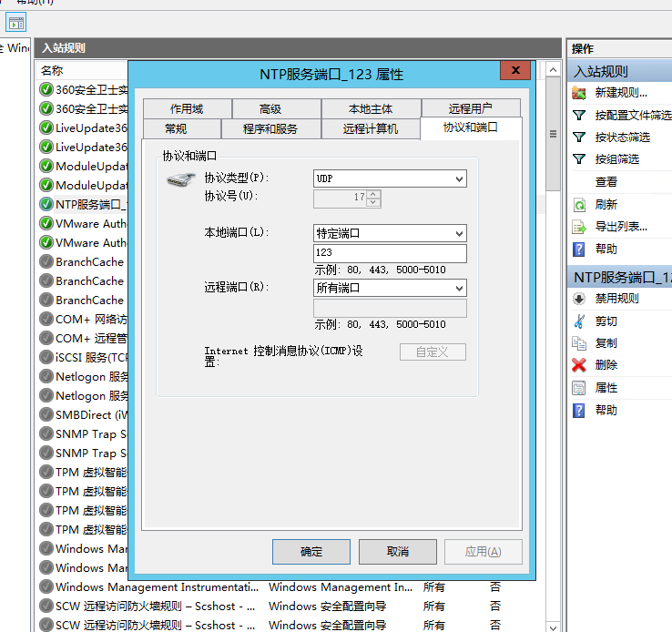The height and width of the screenshot is (632, 672).
Task: Select the first LiveUpdate36 rule row
Action: pos(85,128)
